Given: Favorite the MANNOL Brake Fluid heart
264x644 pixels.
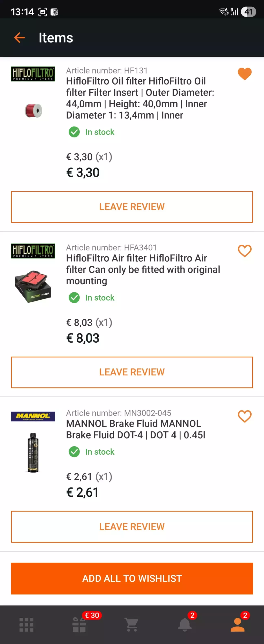Looking at the screenshot, I should point(244,416).
